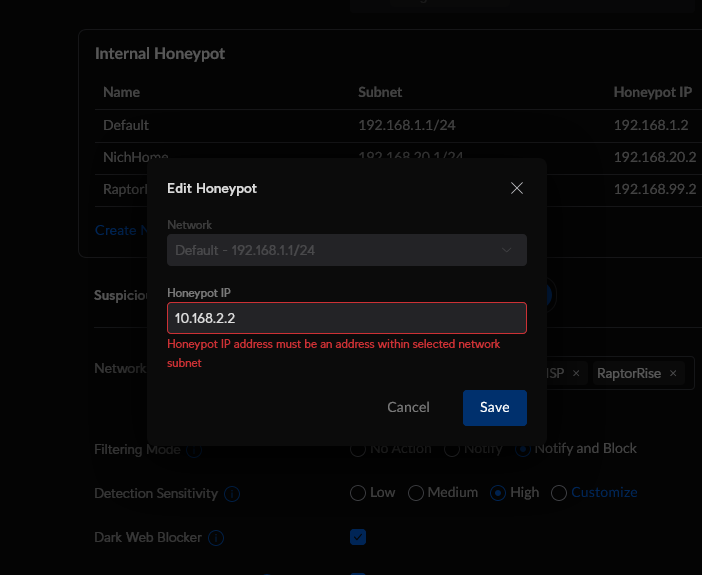Remove the RaptorRise network tag
Screen dimensions: 702x575
point(673,374)
